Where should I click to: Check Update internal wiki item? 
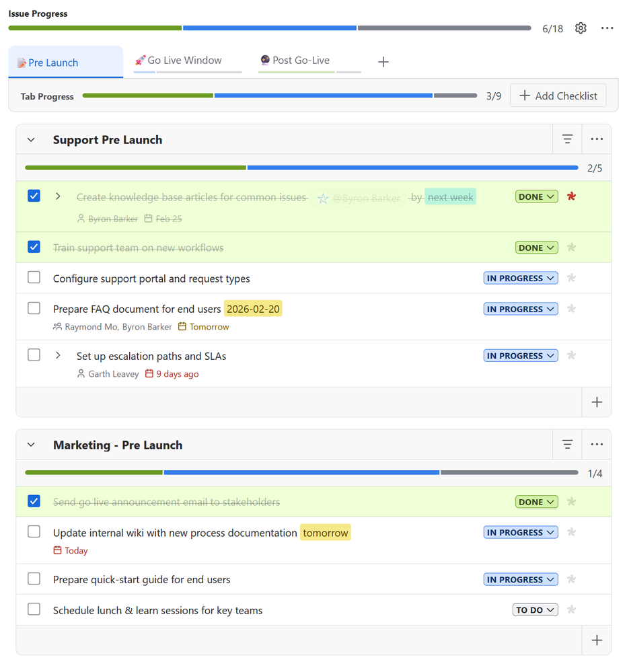(x=34, y=531)
